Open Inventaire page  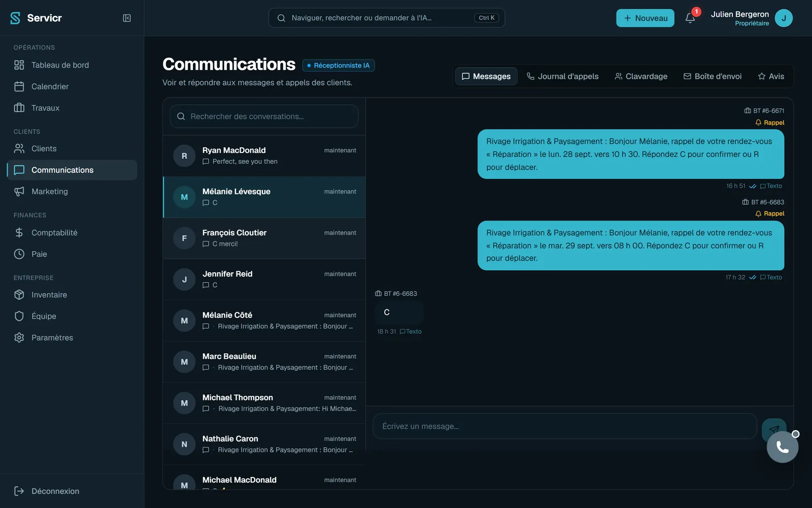[x=72, y=295]
